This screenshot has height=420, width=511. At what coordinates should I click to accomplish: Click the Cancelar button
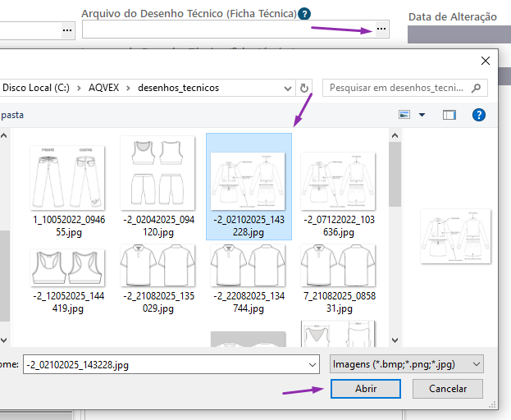coord(448,389)
